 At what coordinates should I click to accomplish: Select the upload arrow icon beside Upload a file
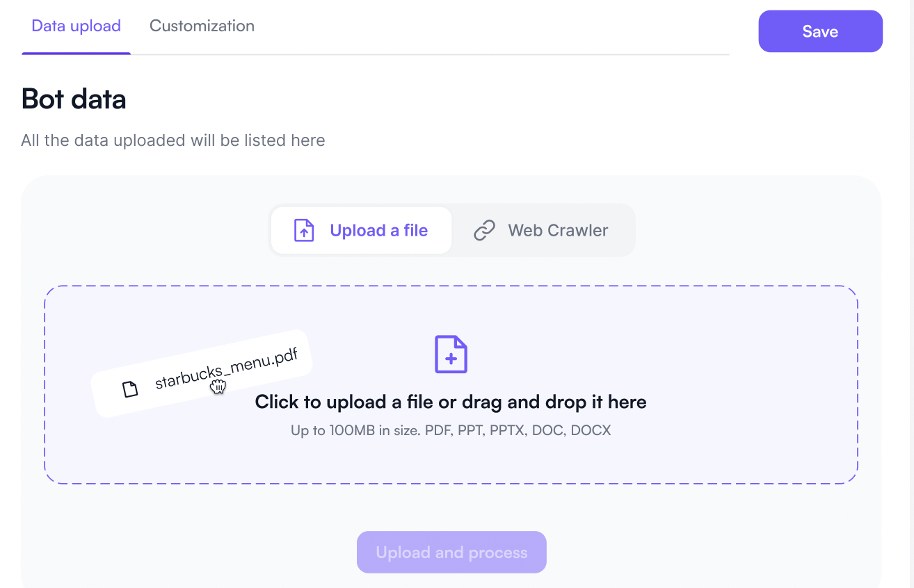303,229
